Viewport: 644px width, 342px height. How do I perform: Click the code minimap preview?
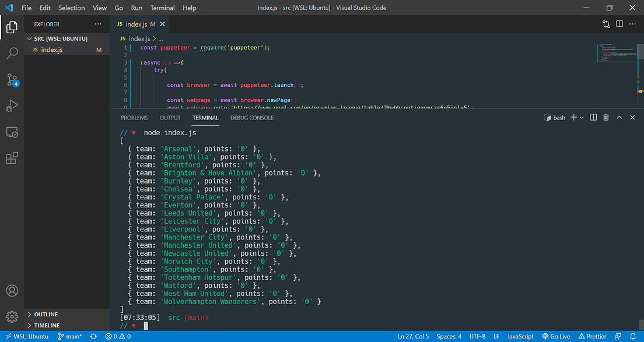point(617,52)
